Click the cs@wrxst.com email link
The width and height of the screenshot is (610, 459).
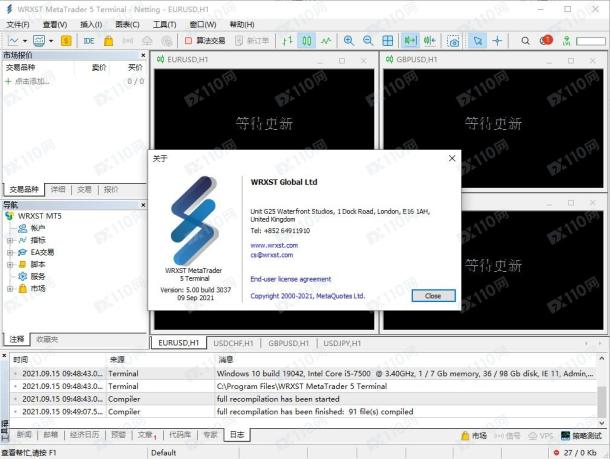(x=272, y=255)
